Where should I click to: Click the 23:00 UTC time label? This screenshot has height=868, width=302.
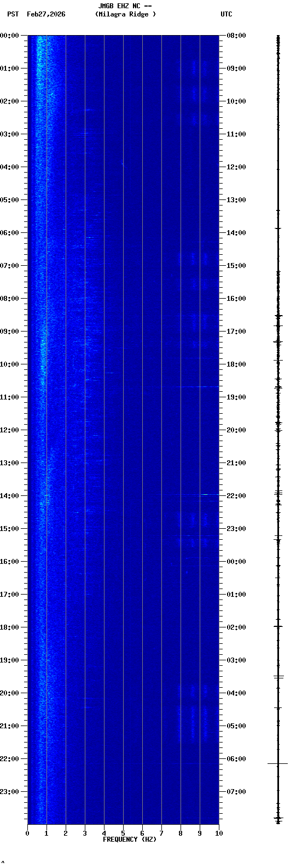point(236,529)
